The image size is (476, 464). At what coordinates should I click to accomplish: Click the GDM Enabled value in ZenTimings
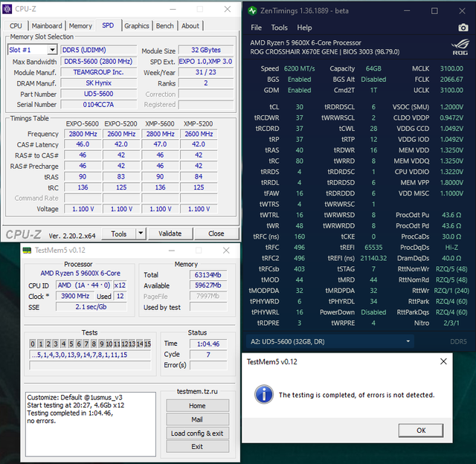click(299, 90)
